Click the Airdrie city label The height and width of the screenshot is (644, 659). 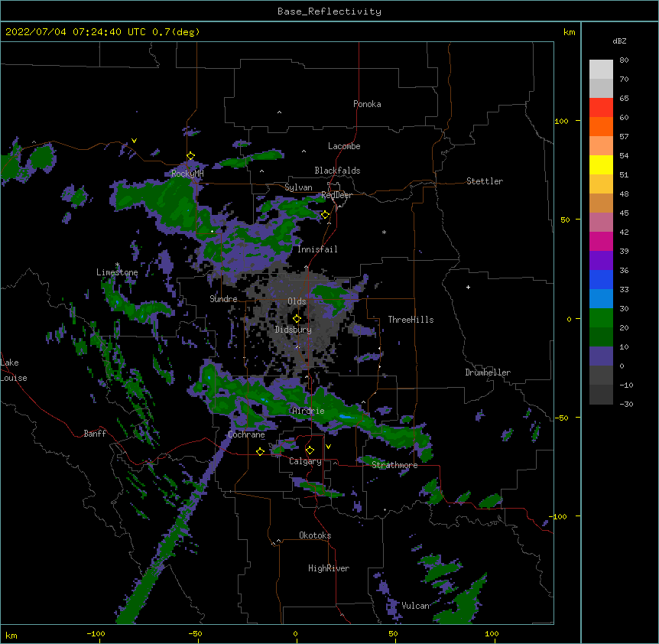coord(309,411)
